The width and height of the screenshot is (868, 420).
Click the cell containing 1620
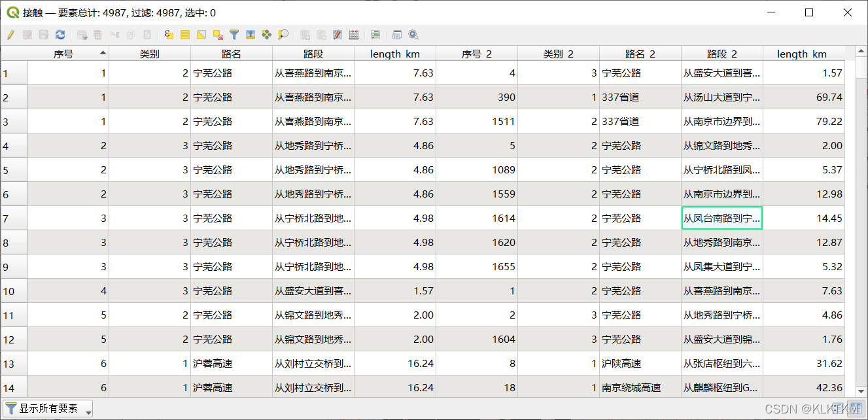click(477, 242)
